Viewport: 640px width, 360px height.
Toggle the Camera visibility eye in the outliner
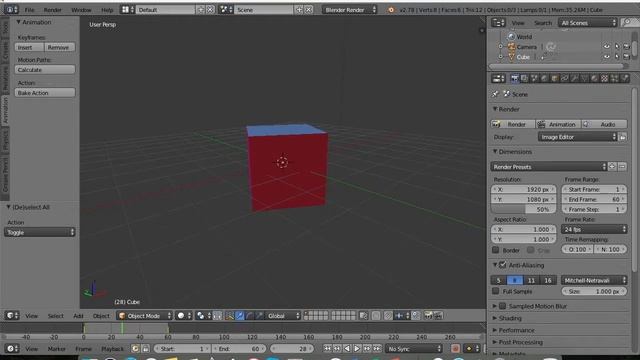tap(607, 47)
